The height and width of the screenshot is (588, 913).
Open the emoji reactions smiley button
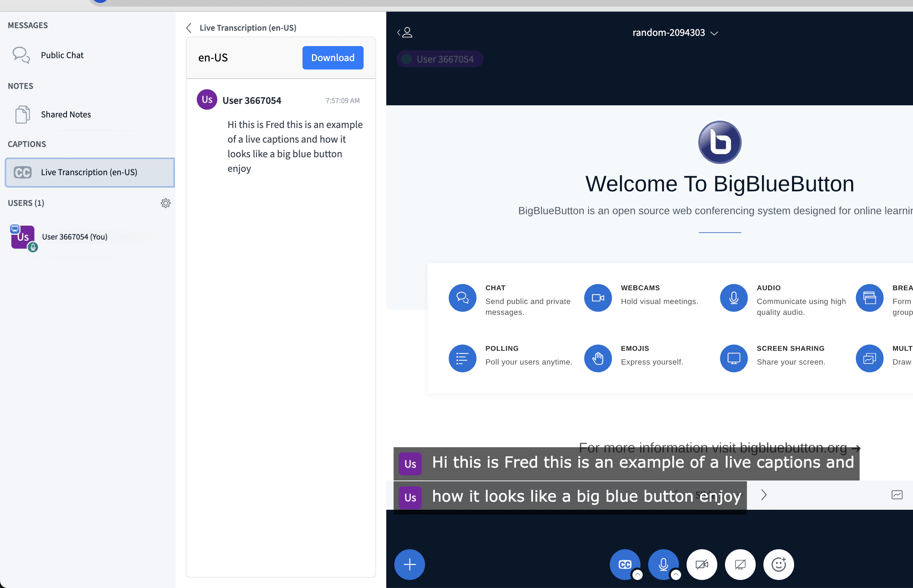[778, 564]
